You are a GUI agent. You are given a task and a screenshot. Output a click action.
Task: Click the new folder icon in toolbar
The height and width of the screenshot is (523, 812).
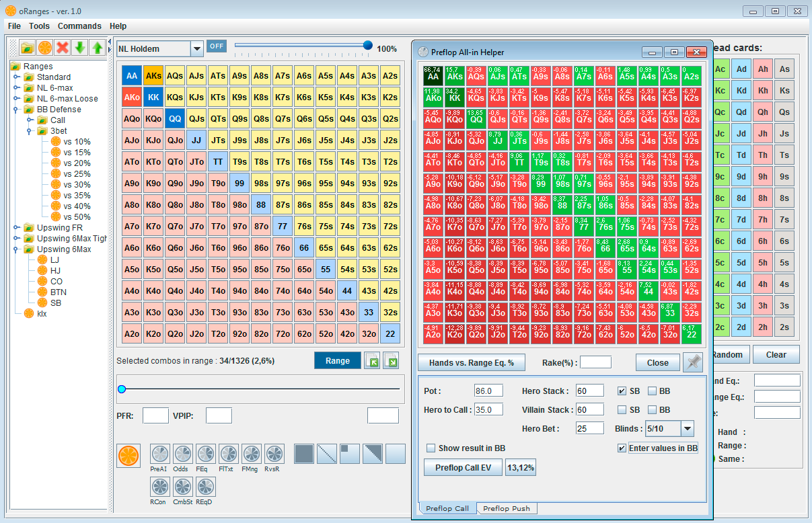28,48
